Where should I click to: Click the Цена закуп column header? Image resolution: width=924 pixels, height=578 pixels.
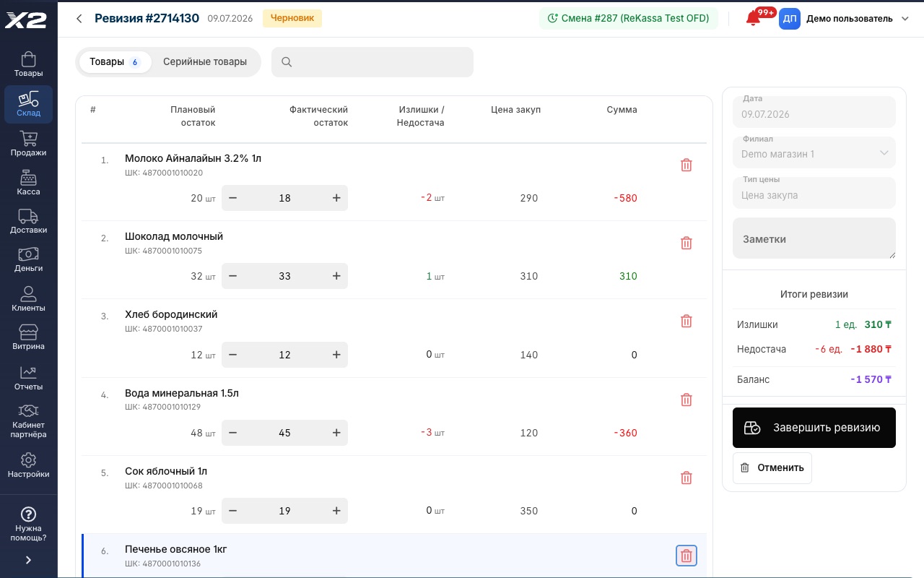pos(515,110)
